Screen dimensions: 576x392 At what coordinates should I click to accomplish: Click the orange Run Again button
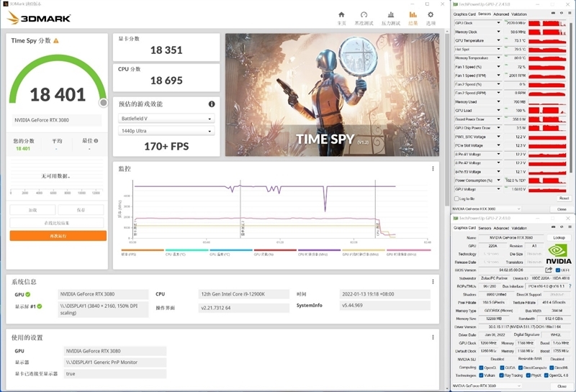coord(58,236)
